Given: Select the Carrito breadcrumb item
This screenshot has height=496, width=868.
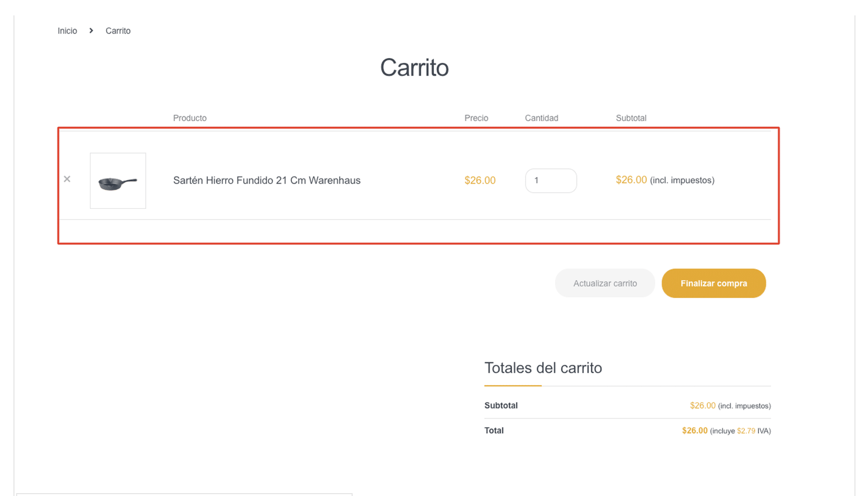Looking at the screenshot, I should coord(118,30).
